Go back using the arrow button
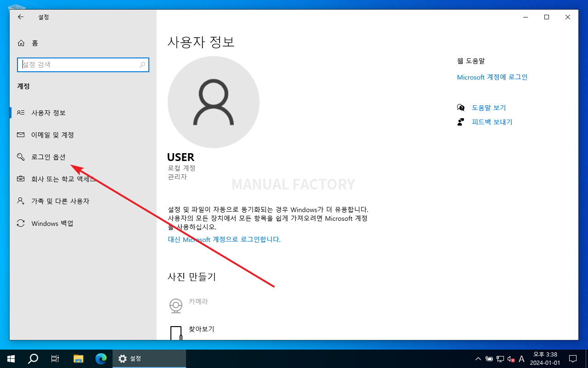 [x=21, y=17]
